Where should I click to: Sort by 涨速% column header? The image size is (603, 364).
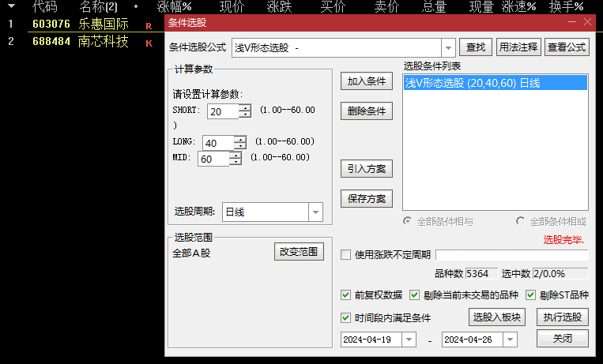pos(519,6)
